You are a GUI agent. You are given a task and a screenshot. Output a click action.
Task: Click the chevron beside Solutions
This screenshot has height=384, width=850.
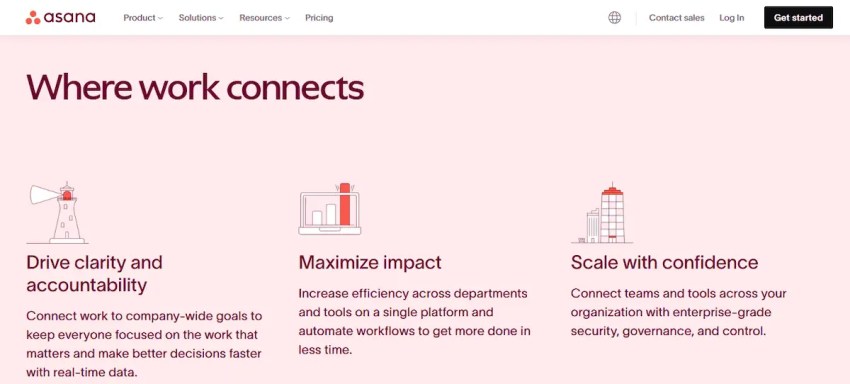tap(221, 18)
